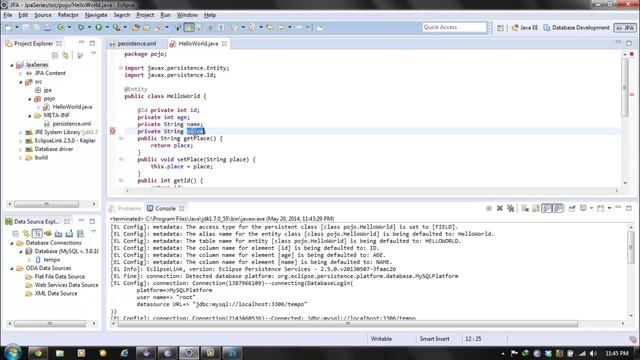This screenshot has height=360, width=640.
Task: Expand the EclipseLink 2.5.0 - Kepler library
Action: point(21,141)
